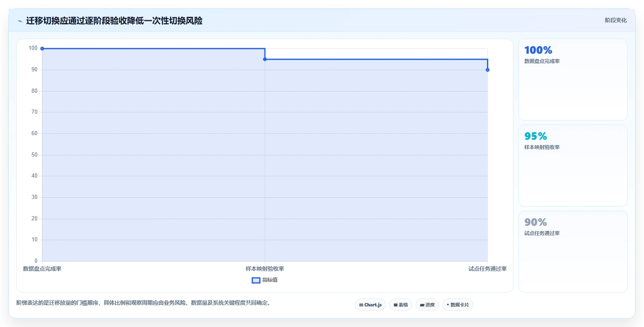Screen dimensions: 644x327
Task: Click the 95% 样本映射验收率 card
Action: (573, 165)
